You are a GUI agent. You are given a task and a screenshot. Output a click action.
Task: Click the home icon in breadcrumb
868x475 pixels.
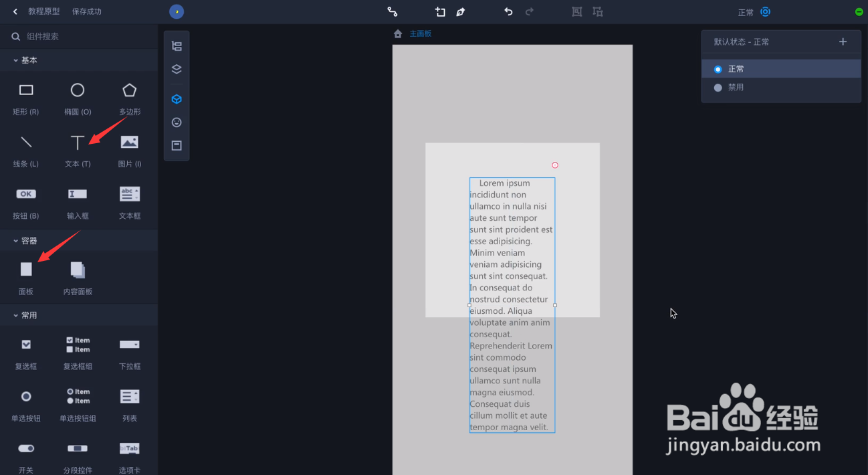pos(398,33)
